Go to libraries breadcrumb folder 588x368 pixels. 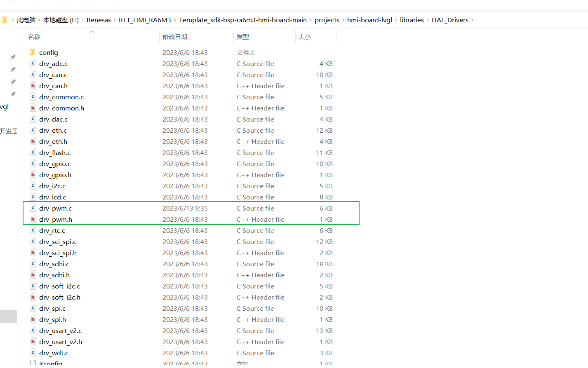pos(412,20)
